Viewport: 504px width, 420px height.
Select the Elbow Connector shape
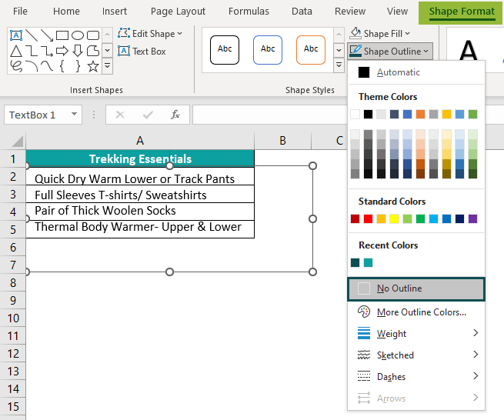tap(32, 51)
